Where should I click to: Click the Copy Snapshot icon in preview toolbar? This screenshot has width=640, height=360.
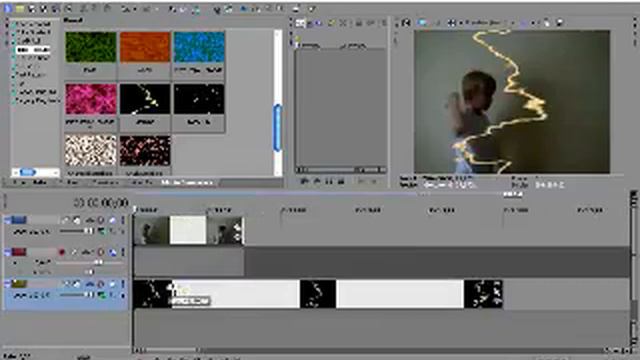(547, 23)
